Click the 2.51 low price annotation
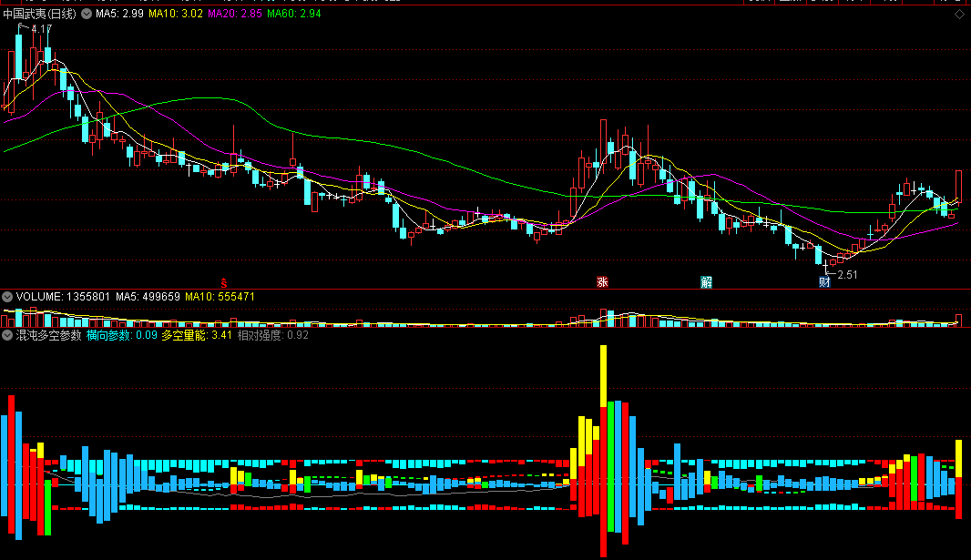This screenshot has height=560, width=971. [x=847, y=275]
